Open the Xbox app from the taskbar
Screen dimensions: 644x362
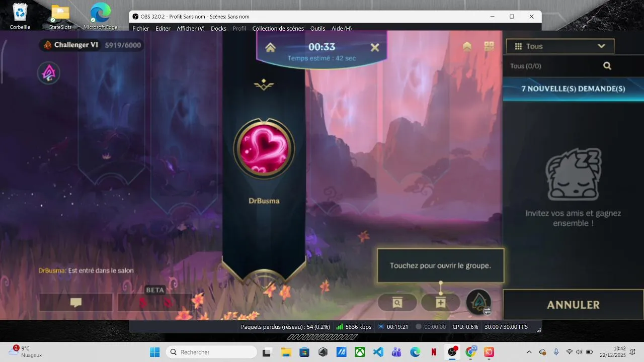point(360,352)
